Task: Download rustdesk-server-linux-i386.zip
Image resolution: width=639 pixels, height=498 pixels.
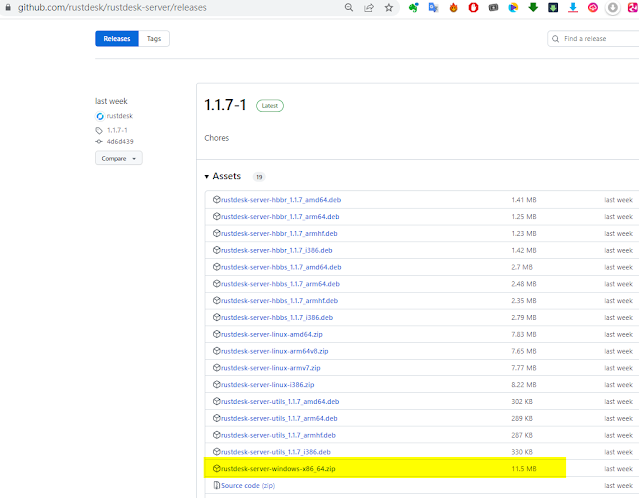Action: [x=268, y=385]
